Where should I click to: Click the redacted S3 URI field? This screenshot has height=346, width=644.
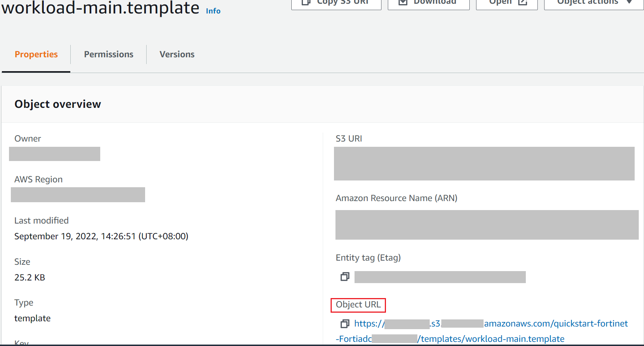pos(484,164)
